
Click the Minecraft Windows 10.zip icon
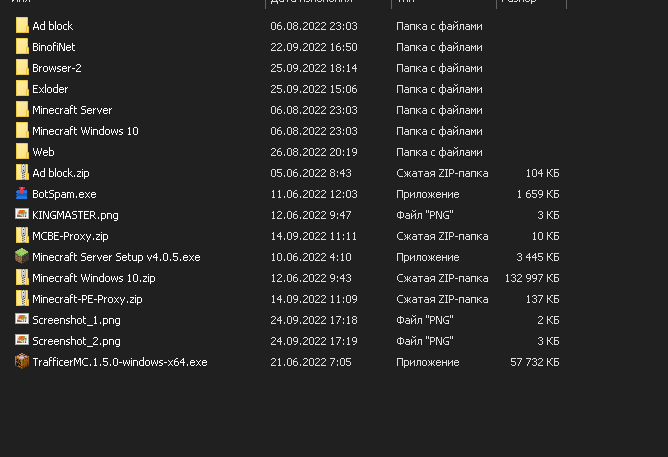point(22,278)
